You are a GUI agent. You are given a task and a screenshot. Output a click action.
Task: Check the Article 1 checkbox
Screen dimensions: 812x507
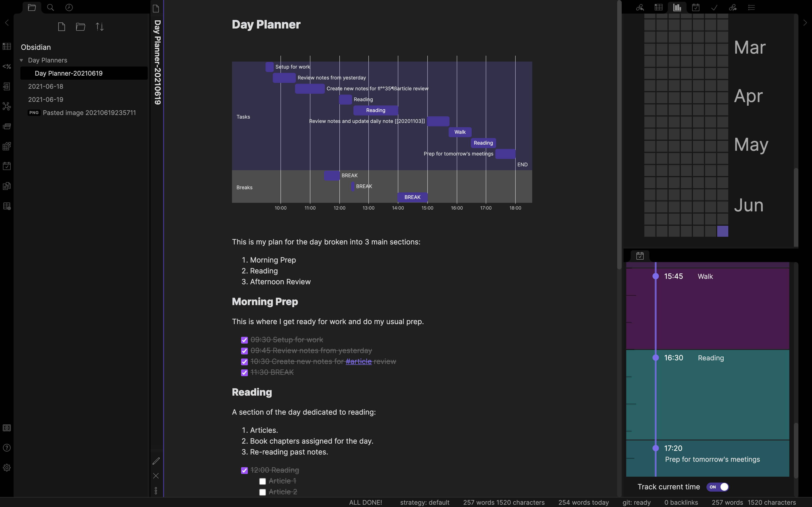point(262,481)
